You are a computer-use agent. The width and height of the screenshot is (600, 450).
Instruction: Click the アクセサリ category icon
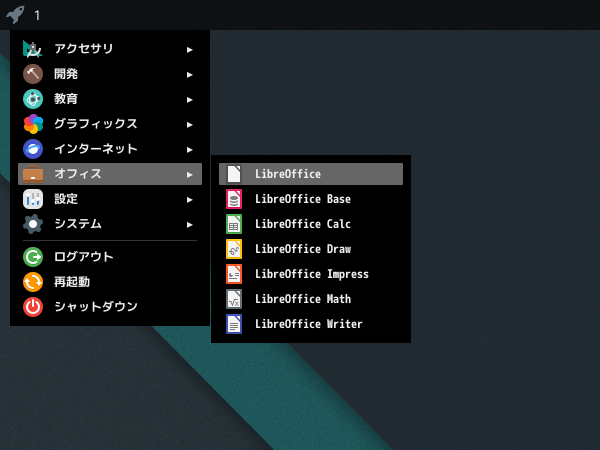pyautogui.click(x=33, y=49)
